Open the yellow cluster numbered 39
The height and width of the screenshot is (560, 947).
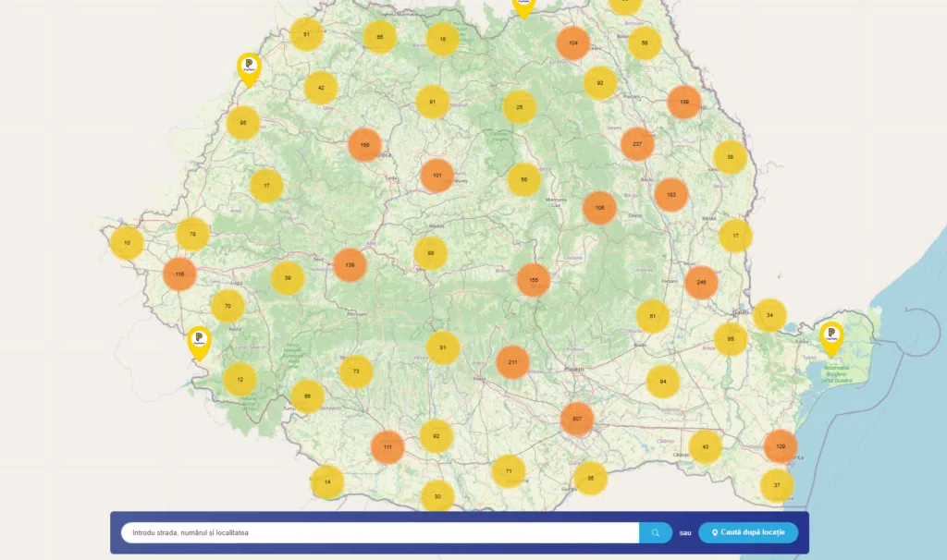288,278
